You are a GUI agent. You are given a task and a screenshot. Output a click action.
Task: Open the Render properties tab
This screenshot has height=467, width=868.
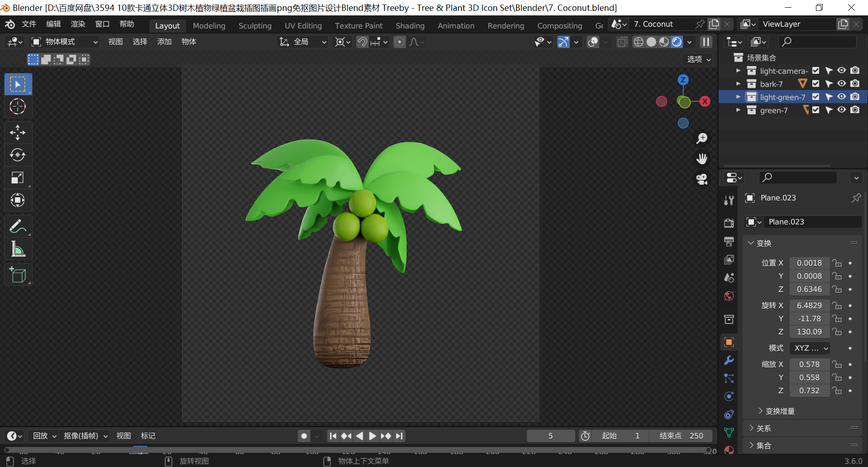(x=729, y=223)
